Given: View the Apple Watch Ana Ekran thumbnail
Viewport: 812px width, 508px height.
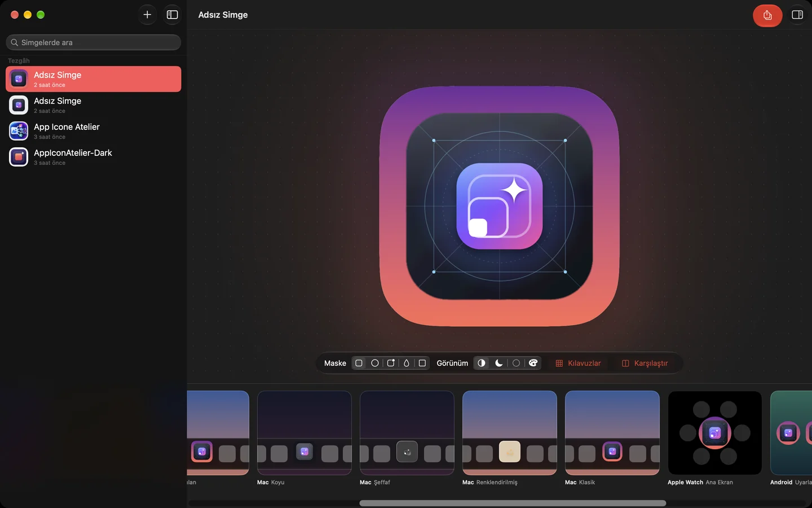Looking at the screenshot, I should 715,433.
